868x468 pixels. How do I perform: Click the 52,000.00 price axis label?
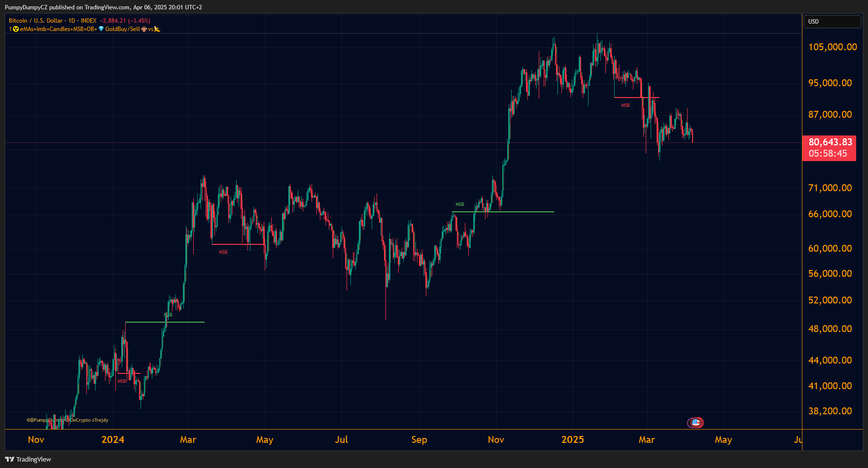(x=830, y=300)
